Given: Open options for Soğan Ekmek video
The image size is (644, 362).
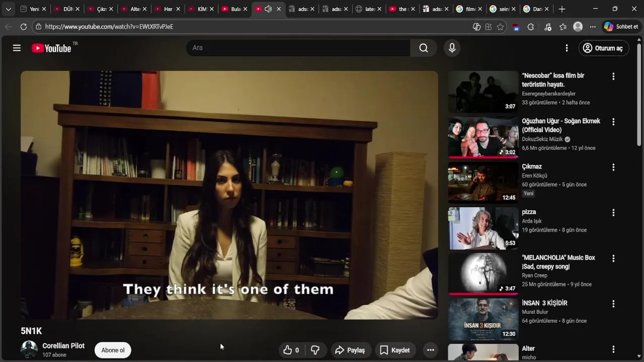Looking at the screenshot, I should 613,122.
